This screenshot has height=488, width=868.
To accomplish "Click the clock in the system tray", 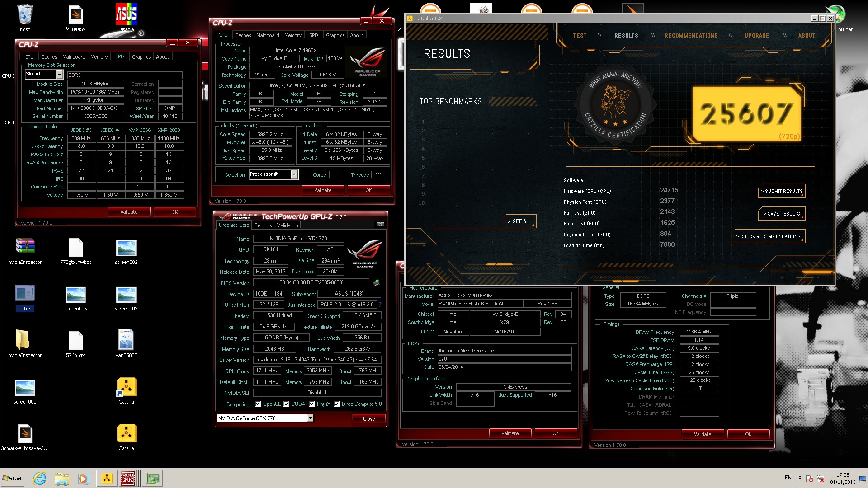I will pos(843,479).
